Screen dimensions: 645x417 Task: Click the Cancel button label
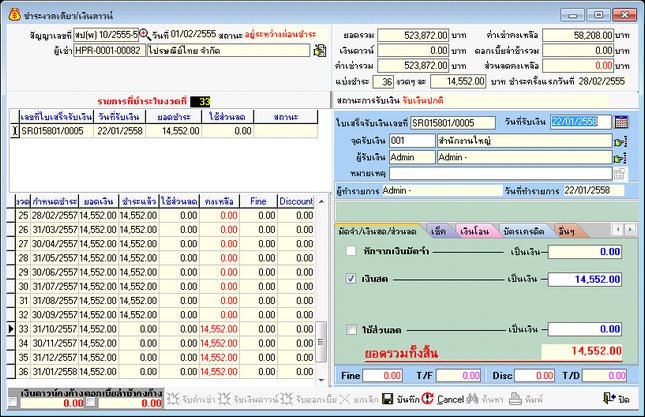(x=450, y=399)
